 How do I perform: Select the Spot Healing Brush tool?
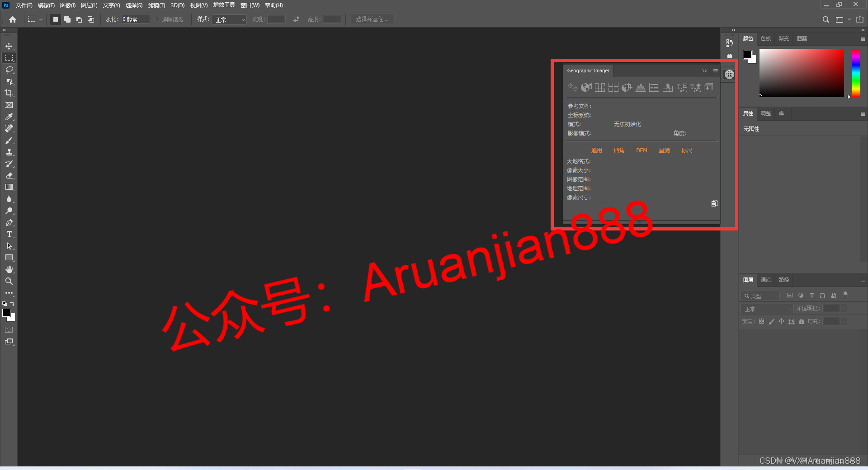pyautogui.click(x=9, y=128)
